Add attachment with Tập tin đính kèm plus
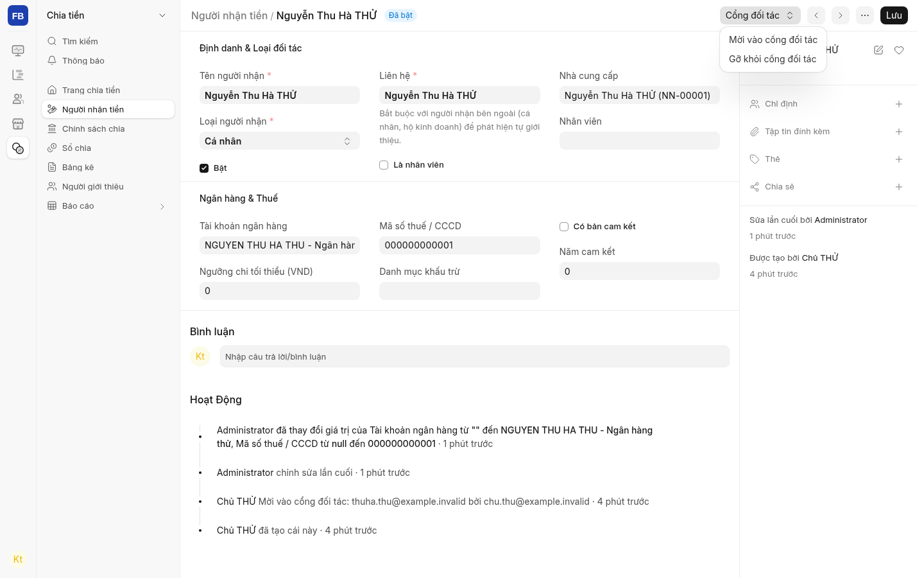 click(899, 132)
